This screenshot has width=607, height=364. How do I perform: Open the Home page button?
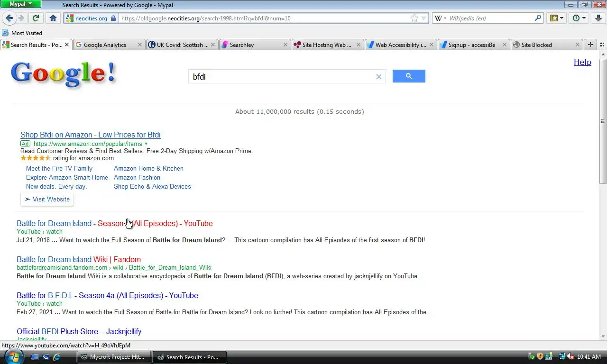[53, 18]
